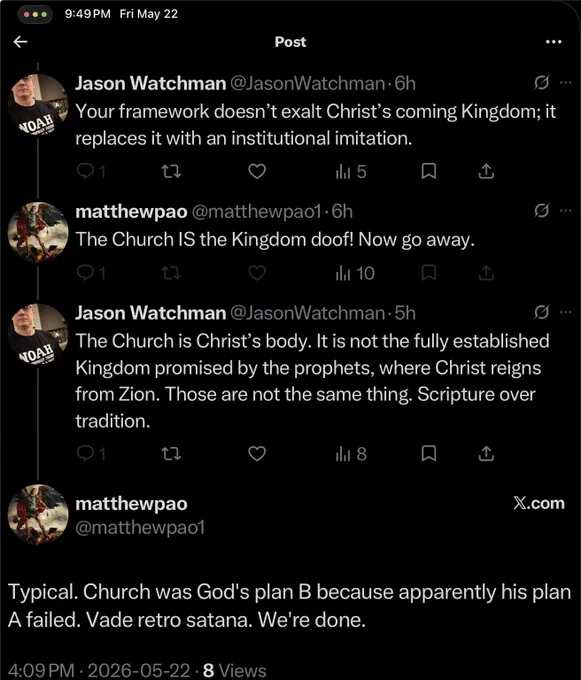The width and height of the screenshot is (581, 680).
Task: Go back using the left arrow
Action: [x=20, y=42]
